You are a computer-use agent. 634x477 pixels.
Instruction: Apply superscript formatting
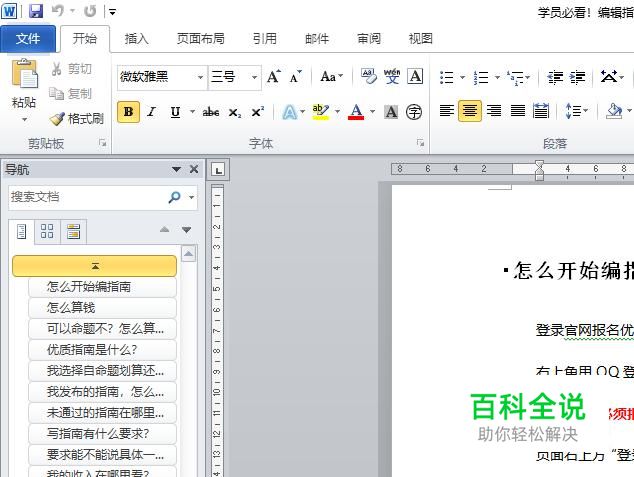[x=258, y=112]
